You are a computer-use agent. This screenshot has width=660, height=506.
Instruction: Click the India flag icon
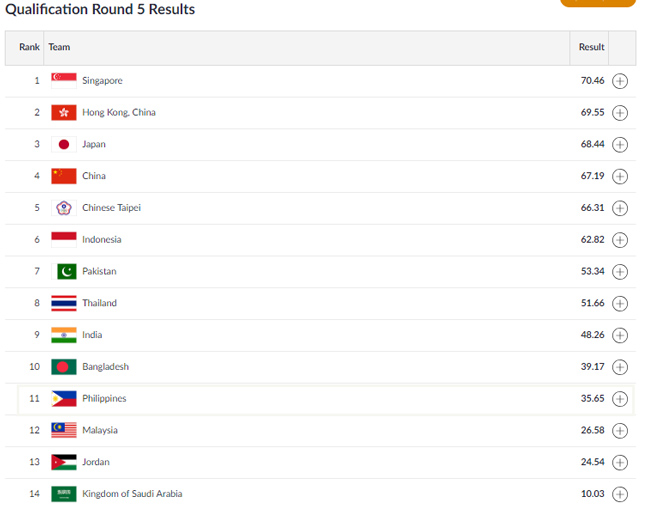pyautogui.click(x=64, y=335)
